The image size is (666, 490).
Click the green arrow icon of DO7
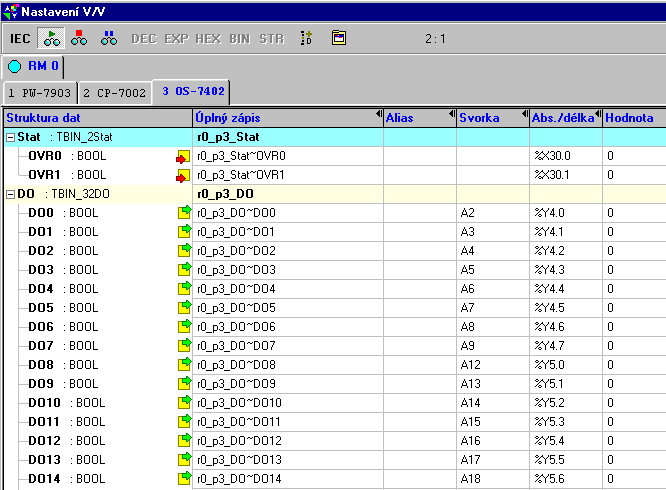[x=184, y=345]
